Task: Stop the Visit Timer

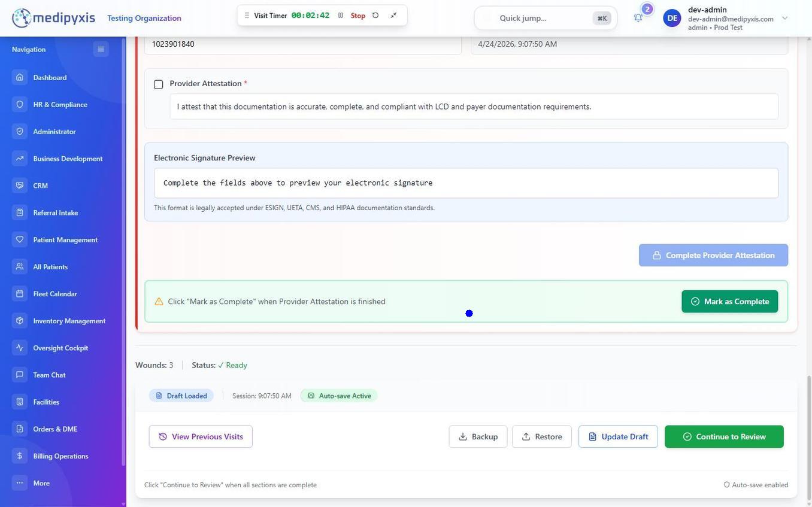Action: pyautogui.click(x=358, y=16)
